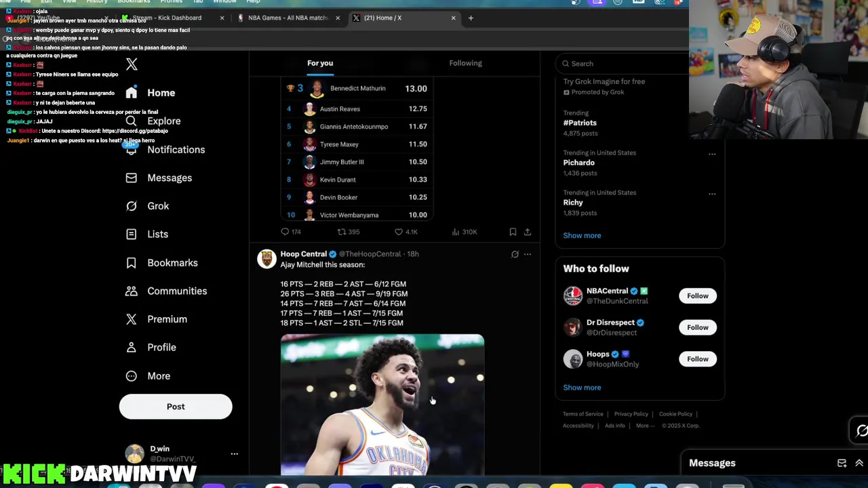Switch to NBA Games browser tab
The image size is (868, 488).
coord(288,18)
